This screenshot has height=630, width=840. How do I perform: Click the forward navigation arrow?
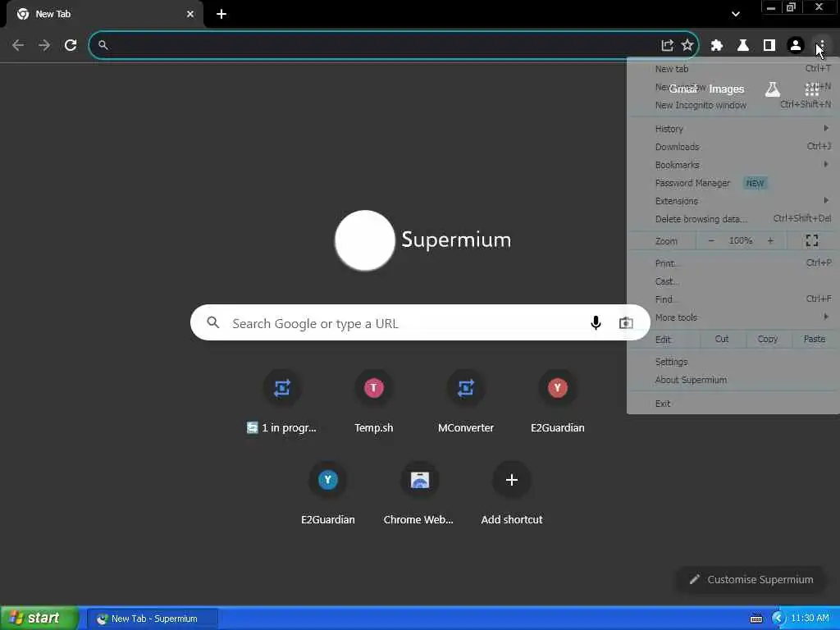(44, 45)
